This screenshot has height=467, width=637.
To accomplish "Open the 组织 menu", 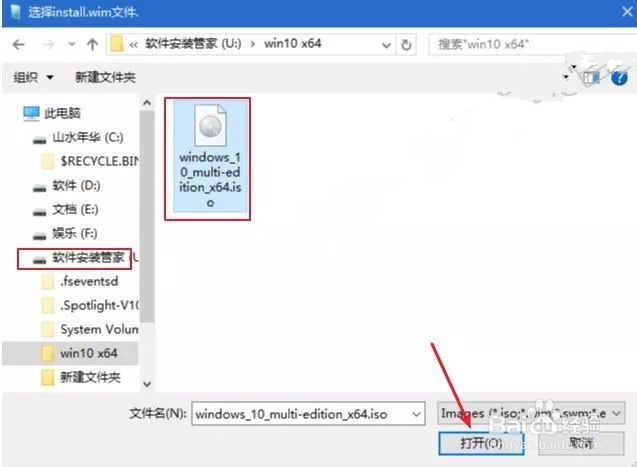I will [33, 77].
